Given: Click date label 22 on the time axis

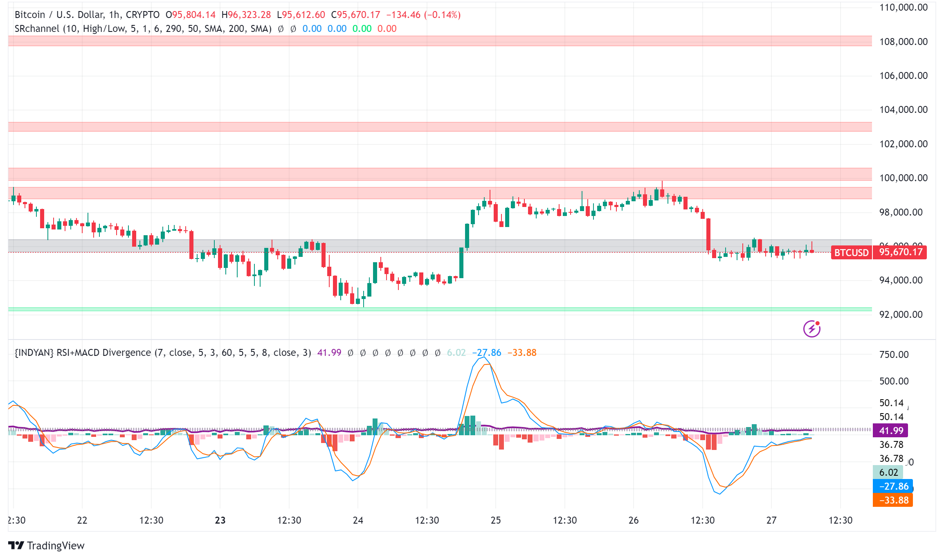Looking at the screenshot, I should (82, 520).
